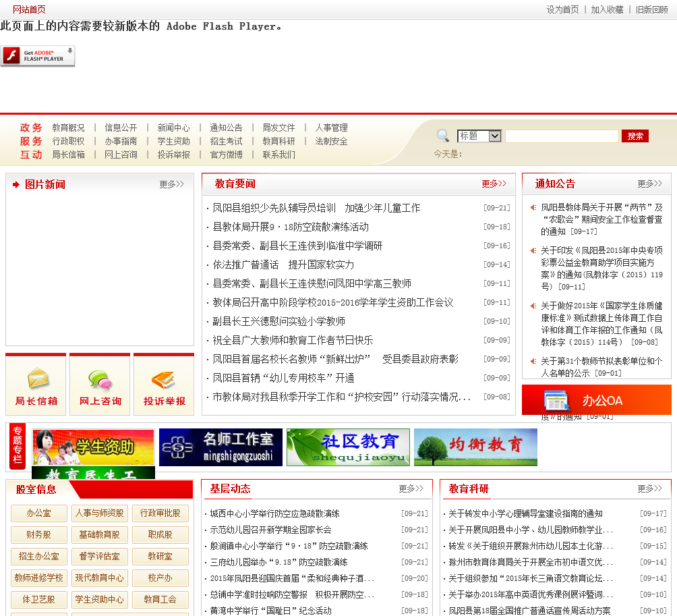Open 信息公开 menu item
The image size is (677, 616).
click(x=121, y=128)
